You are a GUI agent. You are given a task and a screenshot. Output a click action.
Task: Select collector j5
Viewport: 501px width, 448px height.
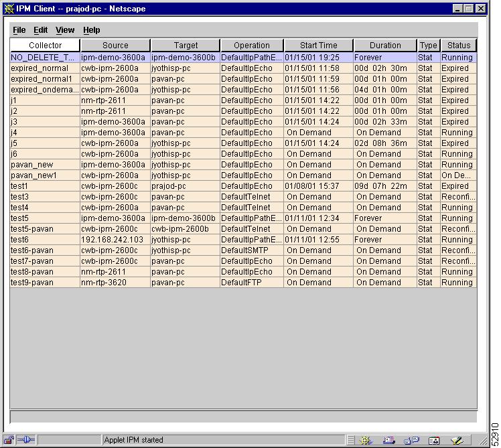coord(243,143)
